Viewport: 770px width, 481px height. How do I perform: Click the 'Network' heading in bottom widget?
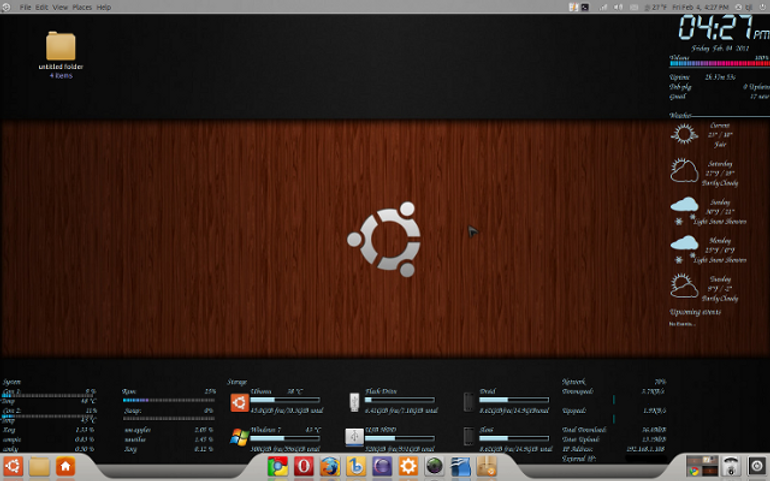point(574,382)
